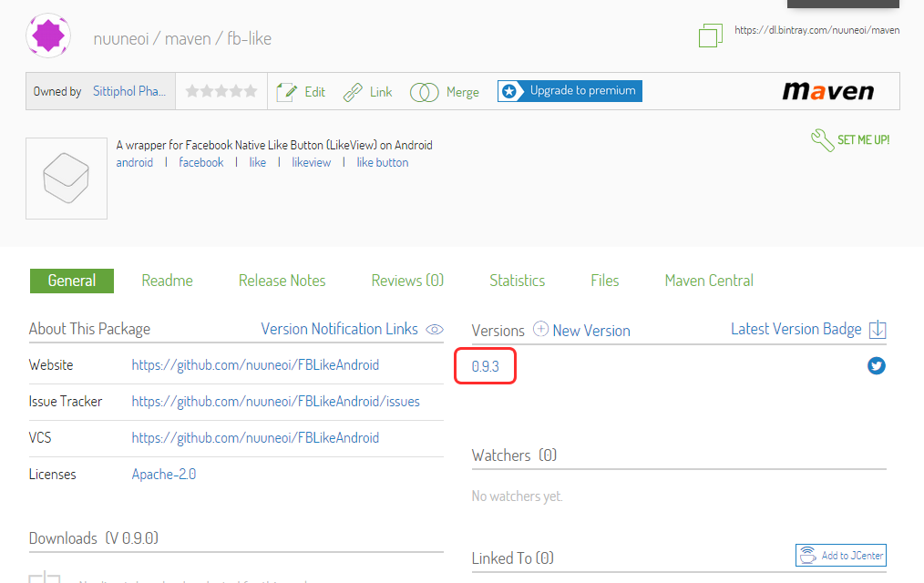Open the Statistics tab
924x583 pixels.
517,281
